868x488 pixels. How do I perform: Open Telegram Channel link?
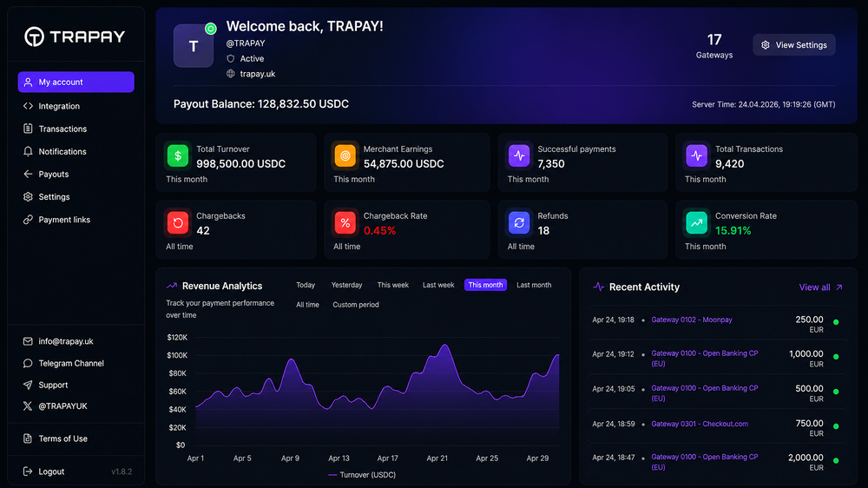pos(71,363)
